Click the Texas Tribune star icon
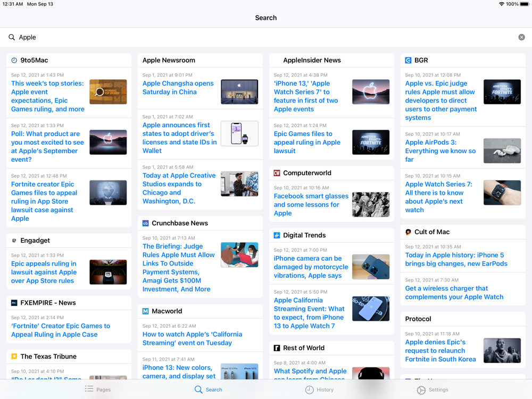532x399 pixels. pyautogui.click(x=14, y=356)
